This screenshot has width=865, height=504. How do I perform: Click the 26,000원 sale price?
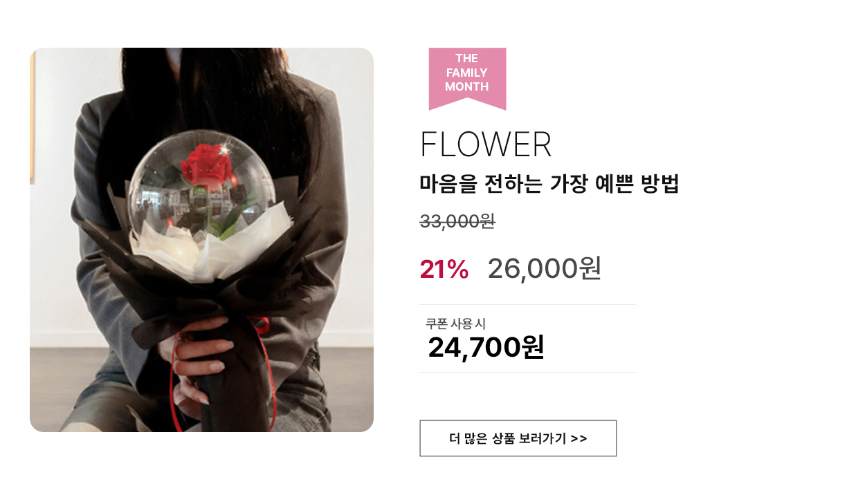[x=545, y=268]
